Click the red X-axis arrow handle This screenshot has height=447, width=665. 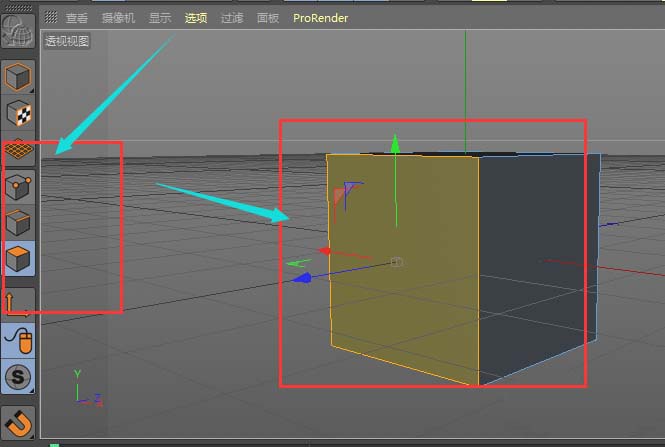tap(325, 251)
